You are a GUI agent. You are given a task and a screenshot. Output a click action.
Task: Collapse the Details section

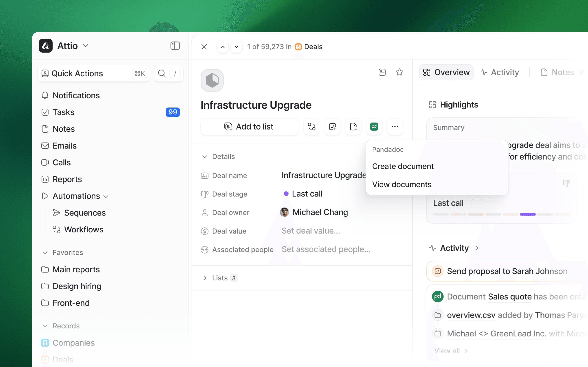pyautogui.click(x=205, y=156)
